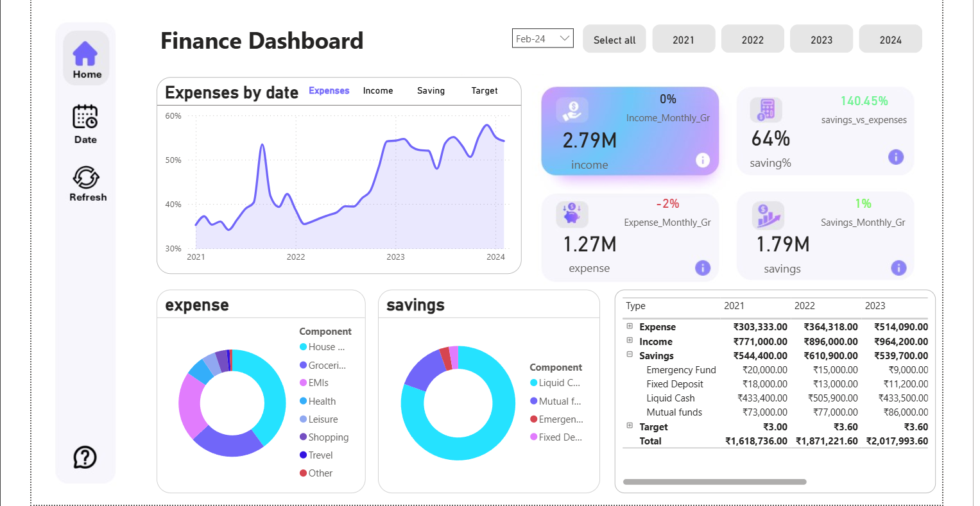Click the savings growth-chart icon
The height and width of the screenshot is (506, 980).
[767, 214]
